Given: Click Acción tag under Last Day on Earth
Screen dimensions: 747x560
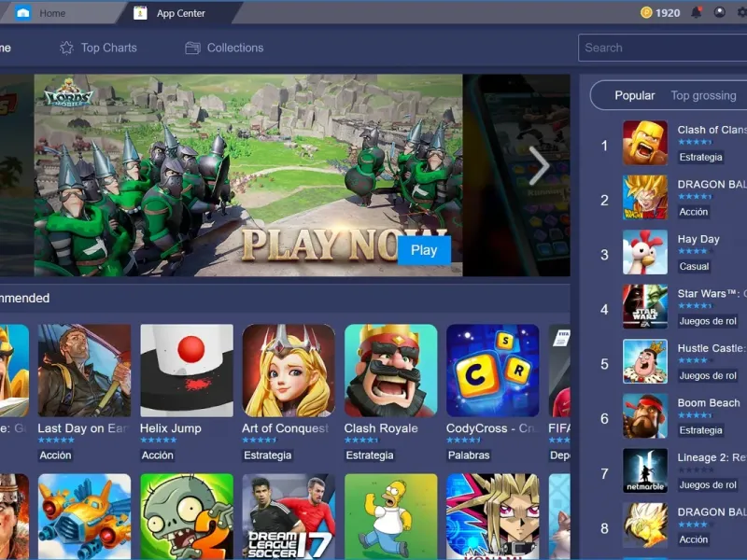Looking at the screenshot, I should (55, 455).
